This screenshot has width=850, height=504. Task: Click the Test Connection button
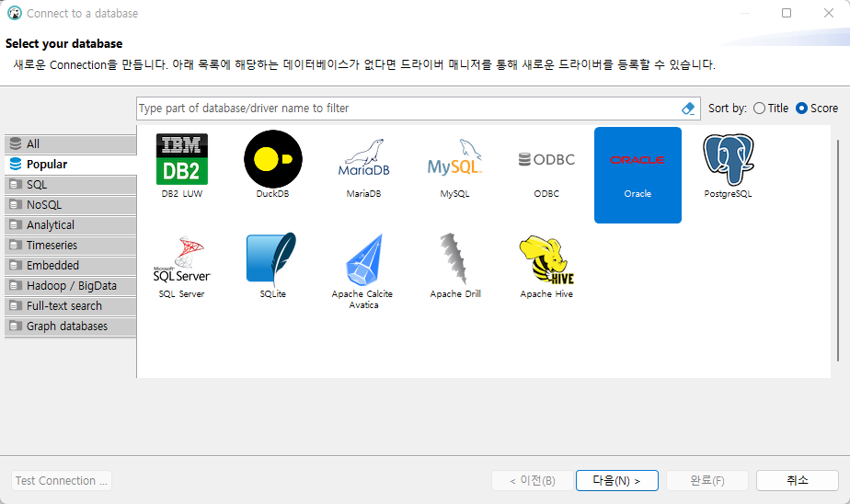pos(62,481)
